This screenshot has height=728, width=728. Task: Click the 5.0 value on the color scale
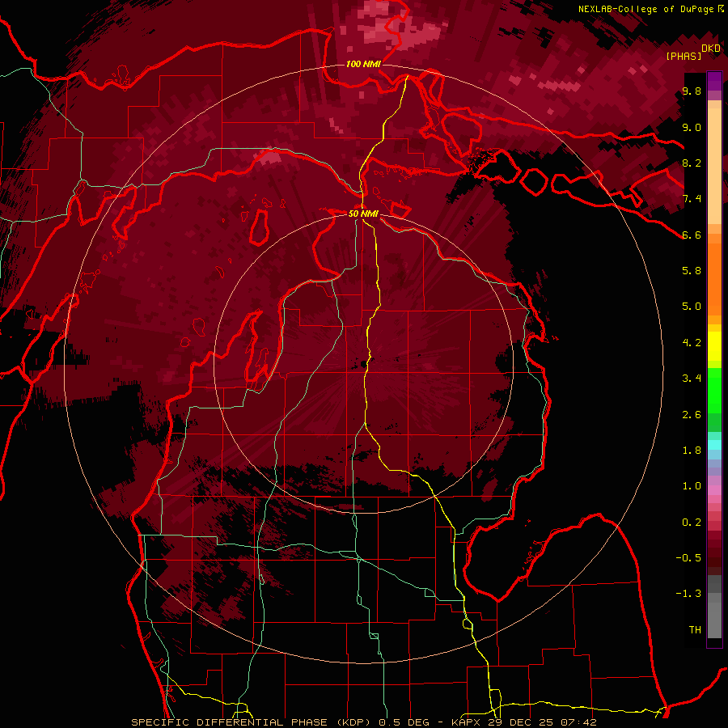click(692, 307)
